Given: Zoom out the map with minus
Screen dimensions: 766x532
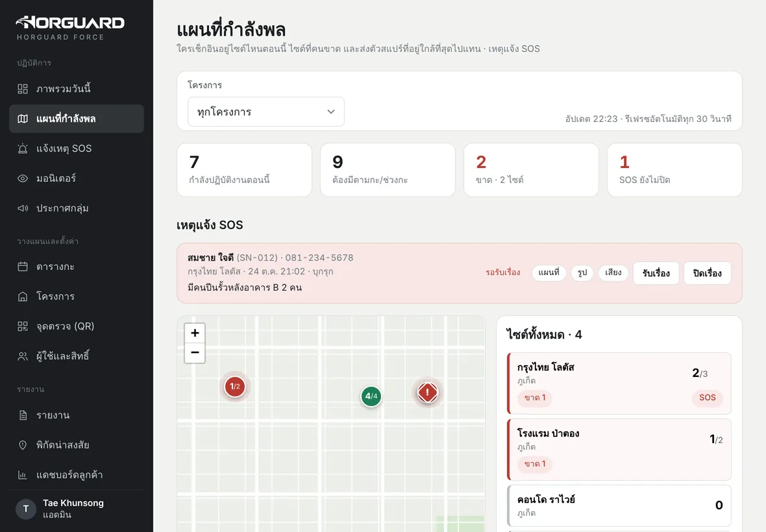Looking at the screenshot, I should tap(195, 353).
